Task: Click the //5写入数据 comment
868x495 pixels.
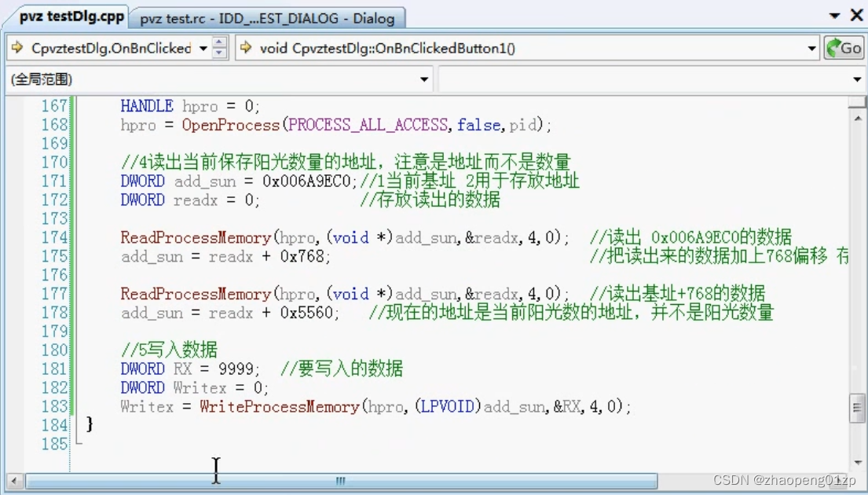Action: (169, 350)
